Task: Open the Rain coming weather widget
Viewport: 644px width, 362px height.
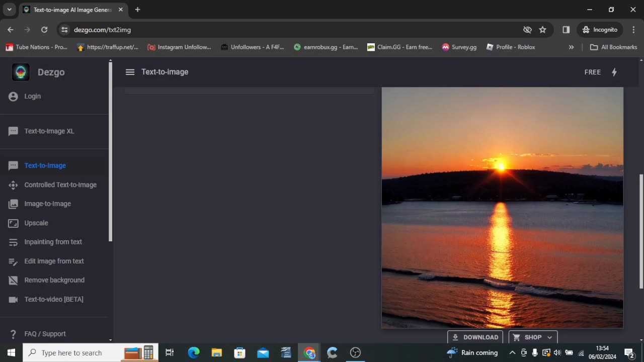Action: [472, 352]
